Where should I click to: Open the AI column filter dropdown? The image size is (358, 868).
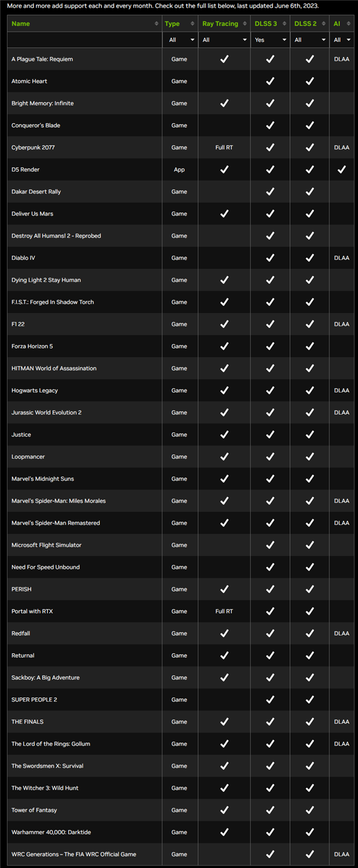(x=341, y=40)
